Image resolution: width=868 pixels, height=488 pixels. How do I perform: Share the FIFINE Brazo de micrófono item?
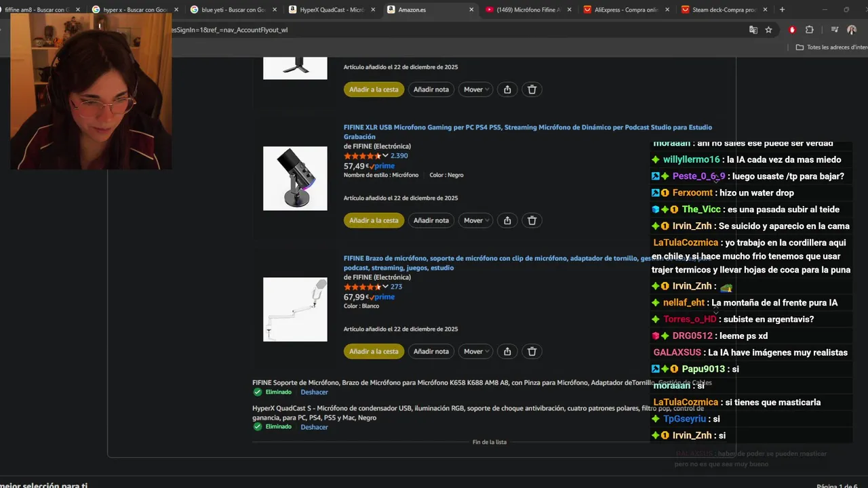507,351
